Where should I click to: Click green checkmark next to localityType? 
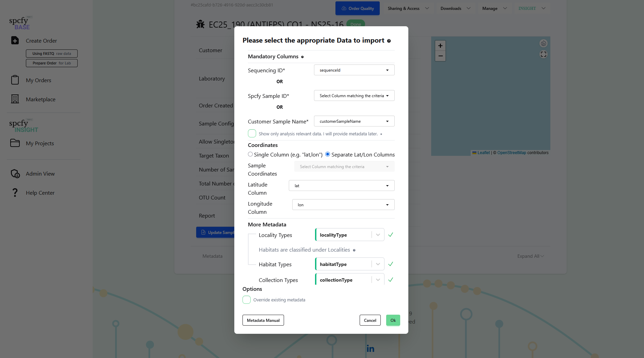click(x=391, y=235)
